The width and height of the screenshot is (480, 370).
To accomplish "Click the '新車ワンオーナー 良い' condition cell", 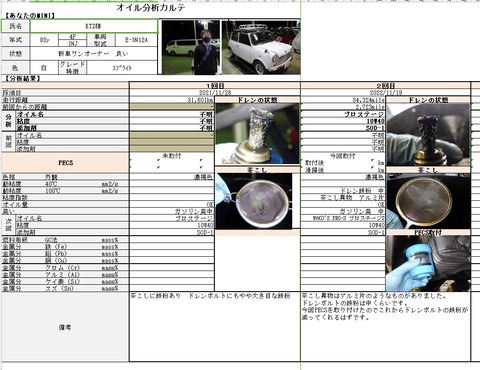I will coord(93,53).
